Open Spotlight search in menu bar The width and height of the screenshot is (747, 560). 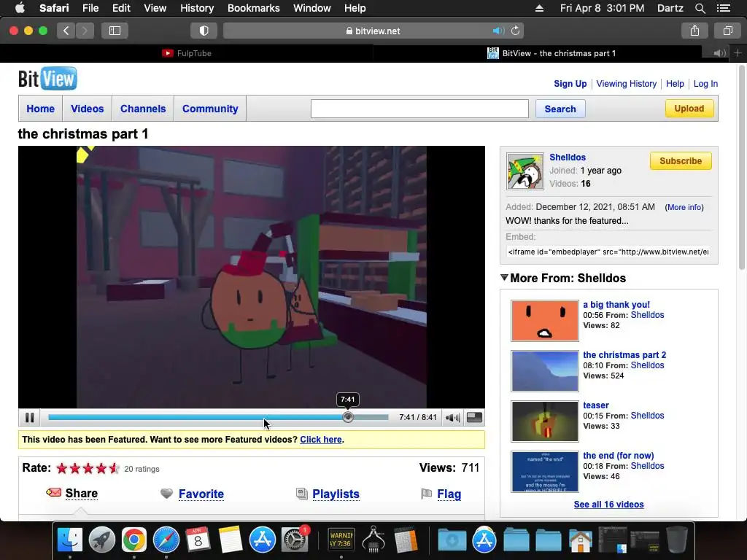point(700,8)
